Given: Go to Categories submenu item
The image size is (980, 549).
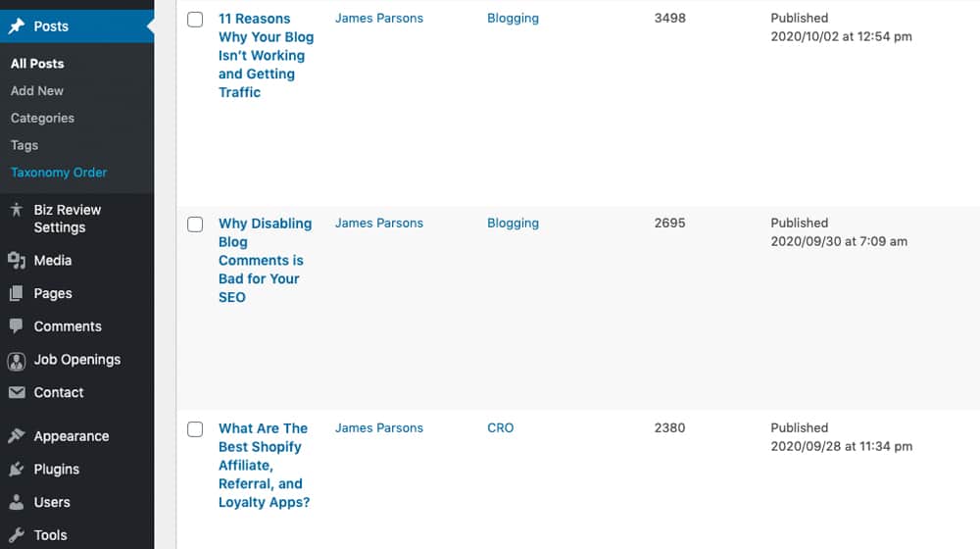Looking at the screenshot, I should [42, 119].
